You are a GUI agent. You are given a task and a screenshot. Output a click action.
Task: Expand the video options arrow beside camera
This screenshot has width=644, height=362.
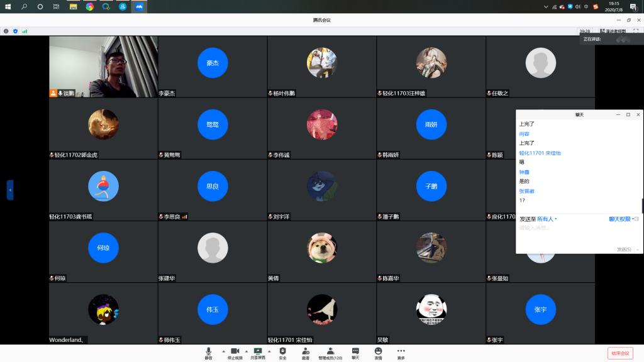tap(246, 351)
